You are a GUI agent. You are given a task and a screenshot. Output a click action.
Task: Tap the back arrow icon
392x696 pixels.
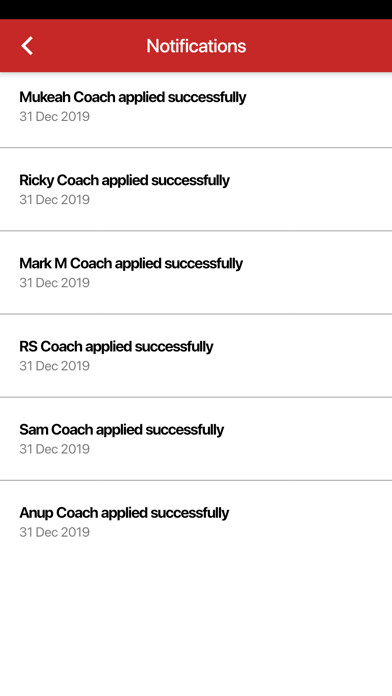27,46
